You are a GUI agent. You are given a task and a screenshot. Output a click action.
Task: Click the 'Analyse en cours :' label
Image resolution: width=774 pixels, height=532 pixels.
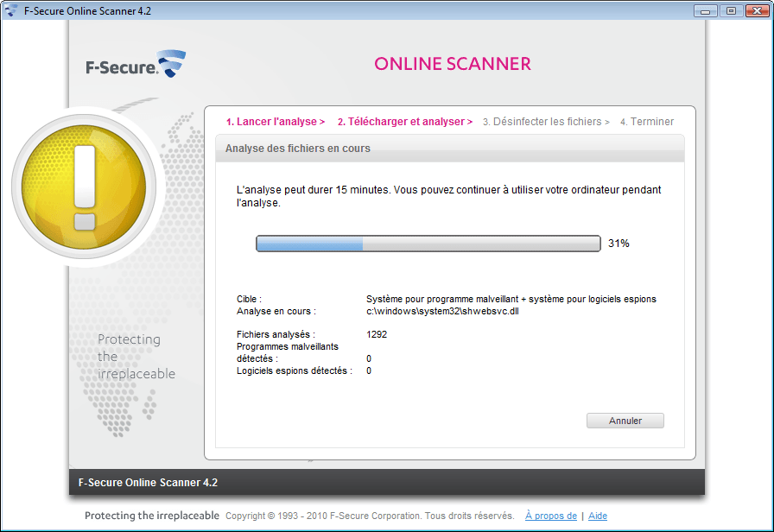pyautogui.click(x=276, y=312)
